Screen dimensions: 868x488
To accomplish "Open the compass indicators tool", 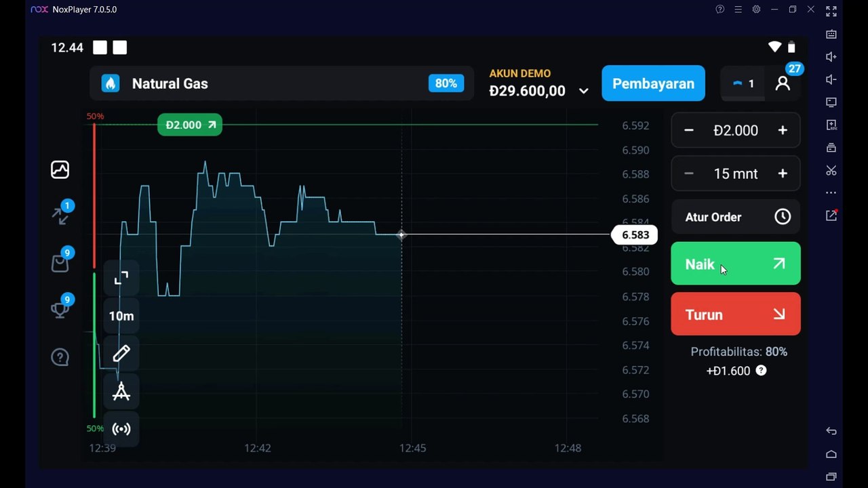I will 121,391.
